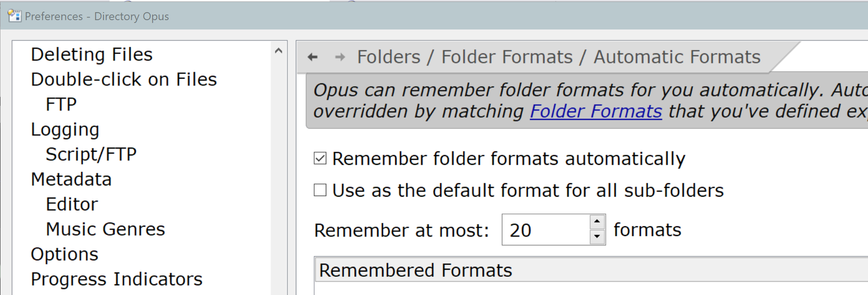The height and width of the screenshot is (295, 868).
Task: Open the Music Genres page
Action: (106, 229)
